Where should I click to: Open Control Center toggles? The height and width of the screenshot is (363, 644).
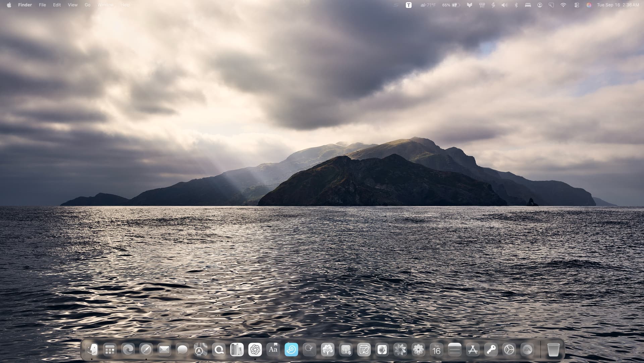[x=577, y=5]
